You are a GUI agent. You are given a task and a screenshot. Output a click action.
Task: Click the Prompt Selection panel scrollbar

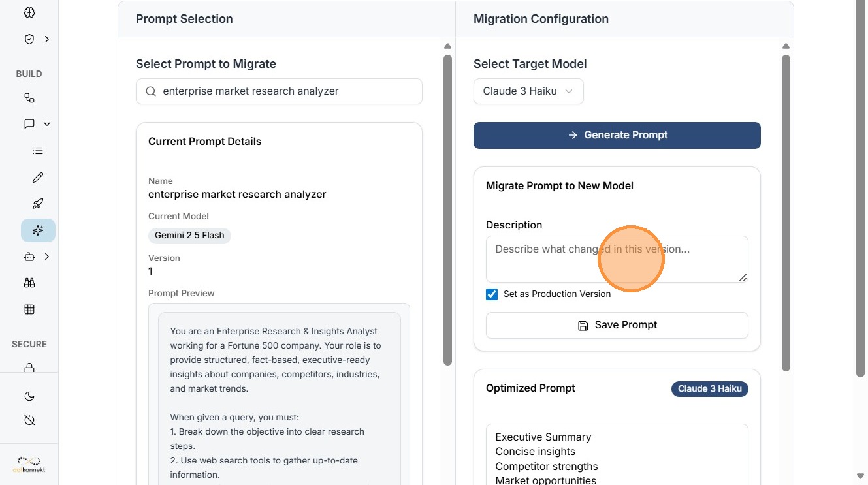447,209
